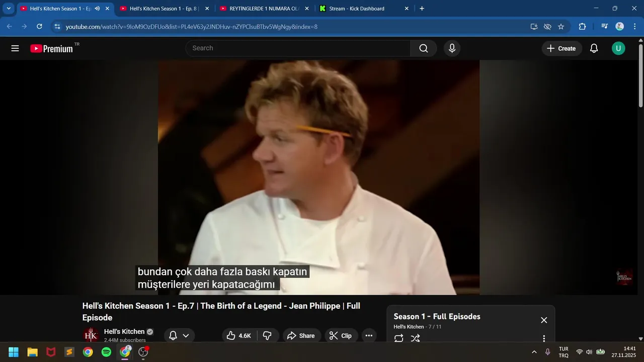Open clock and date 27.11.2025
The width and height of the screenshot is (644, 362).
pyautogui.click(x=623, y=352)
